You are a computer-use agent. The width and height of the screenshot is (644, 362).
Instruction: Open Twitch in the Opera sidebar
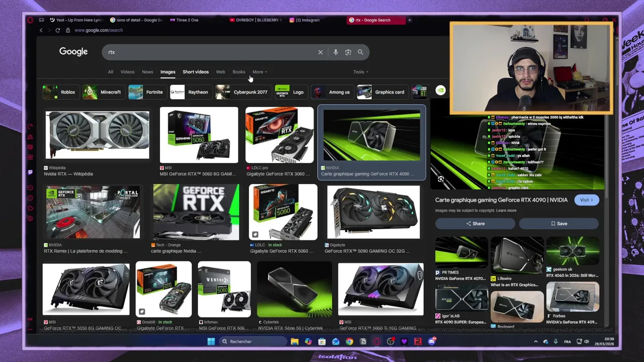coord(30,172)
